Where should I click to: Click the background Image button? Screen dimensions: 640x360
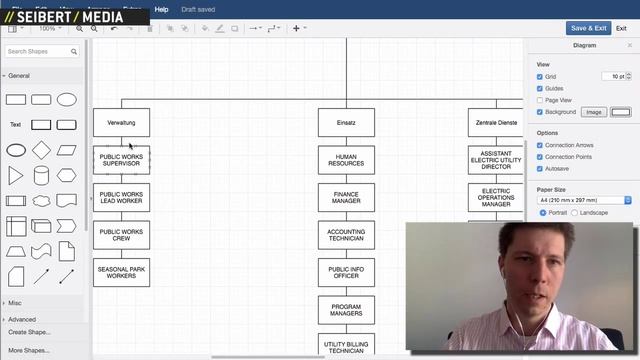point(594,112)
